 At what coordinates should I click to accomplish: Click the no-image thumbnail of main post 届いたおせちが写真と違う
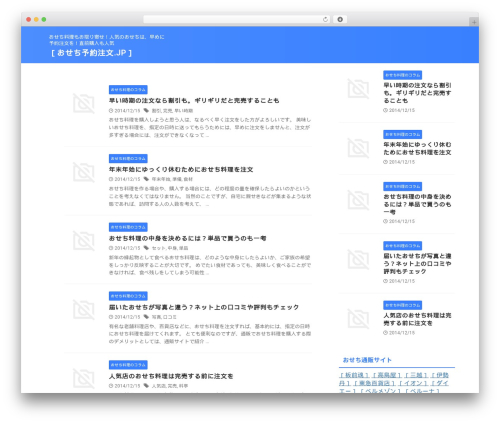point(84,310)
